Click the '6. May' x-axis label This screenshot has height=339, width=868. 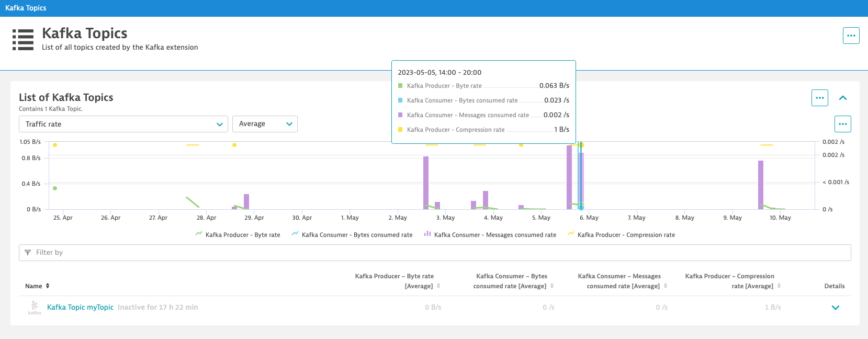point(589,218)
